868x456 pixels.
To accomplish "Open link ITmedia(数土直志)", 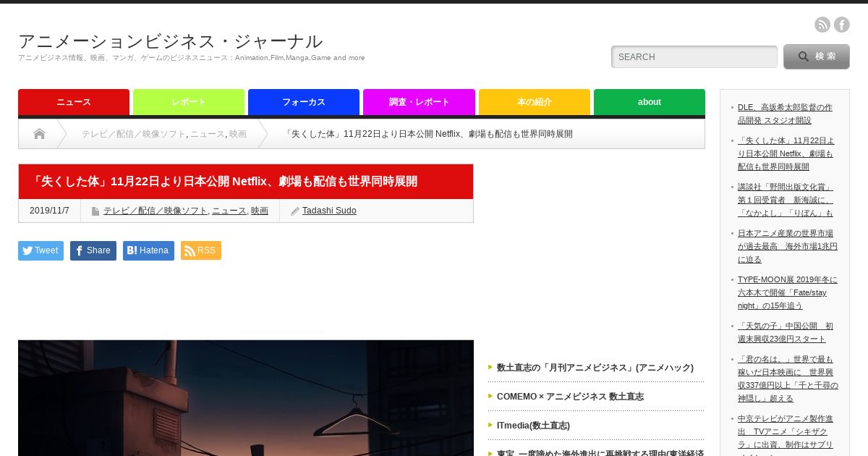I will pos(533,426).
